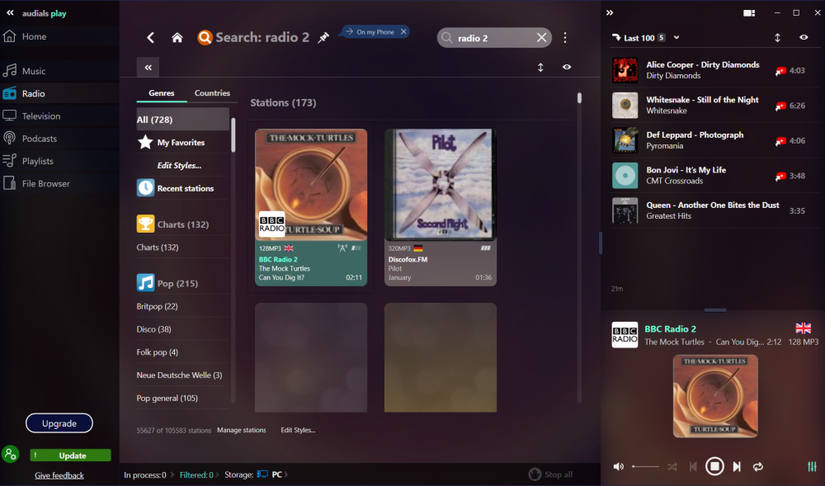The width and height of the screenshot is (825, 486).
Task: Click antenna icon on BBC Radio 2 card
Action: 342,248
